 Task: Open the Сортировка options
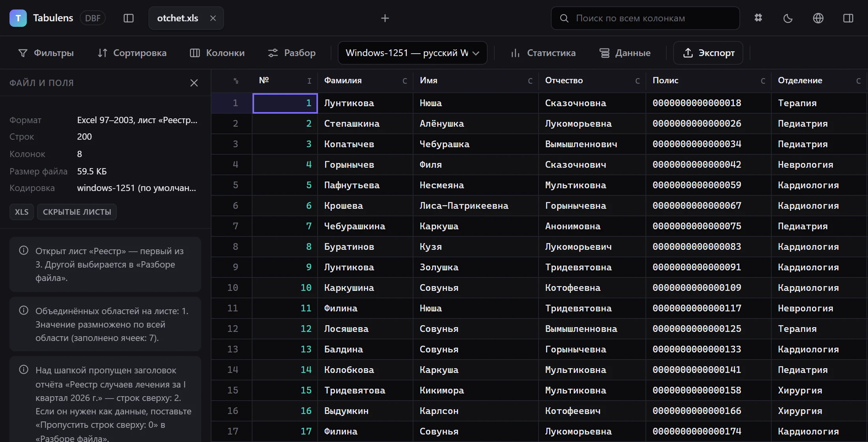132,53
